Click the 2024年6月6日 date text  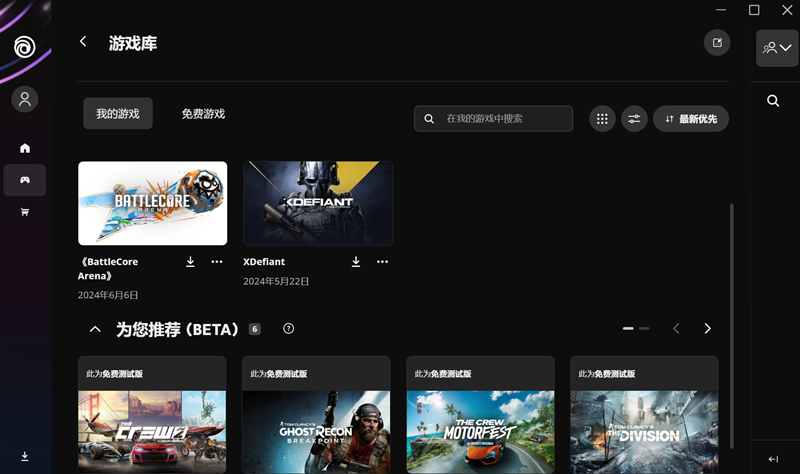tap(108, 295)
